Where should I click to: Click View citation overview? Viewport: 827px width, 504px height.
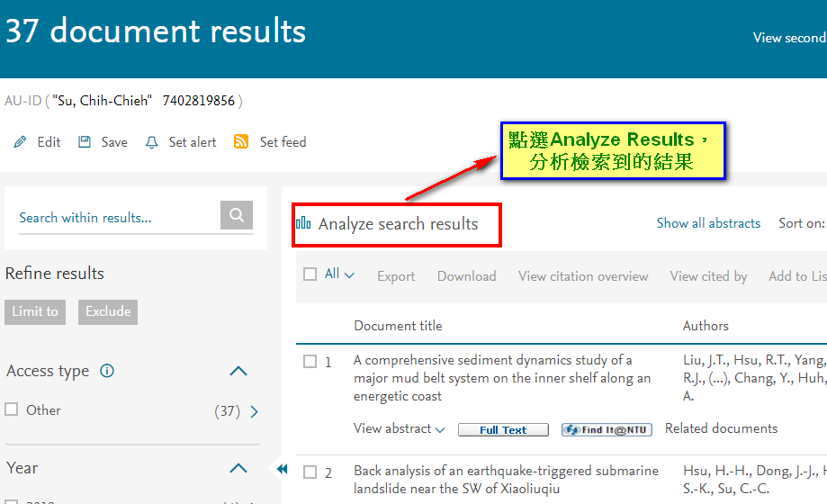click(583, 276)
